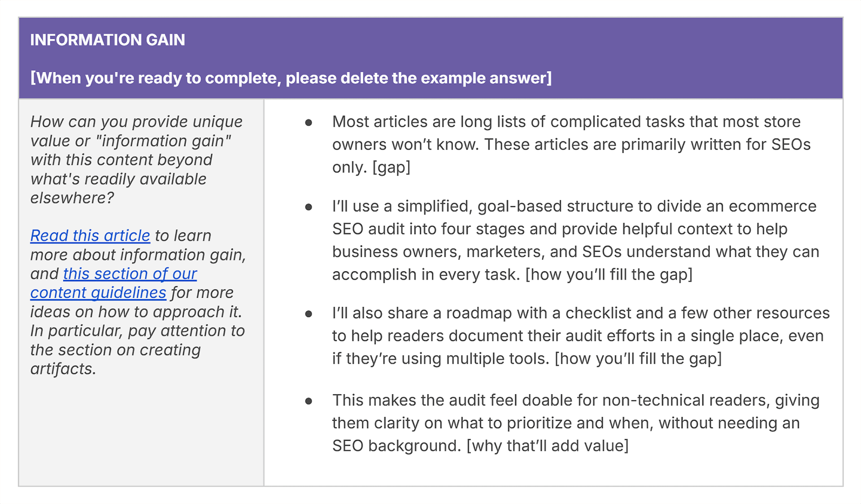The height and width of the screenshot is (504, 861).
Task: Click the "[gap]" tag in first bullet
Action: coord(391,168)
